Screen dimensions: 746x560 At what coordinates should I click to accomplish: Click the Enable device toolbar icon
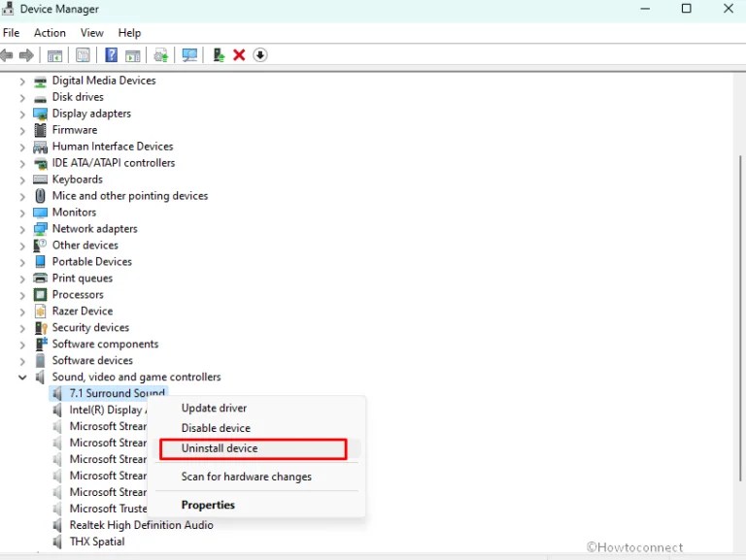click(219, 55)
